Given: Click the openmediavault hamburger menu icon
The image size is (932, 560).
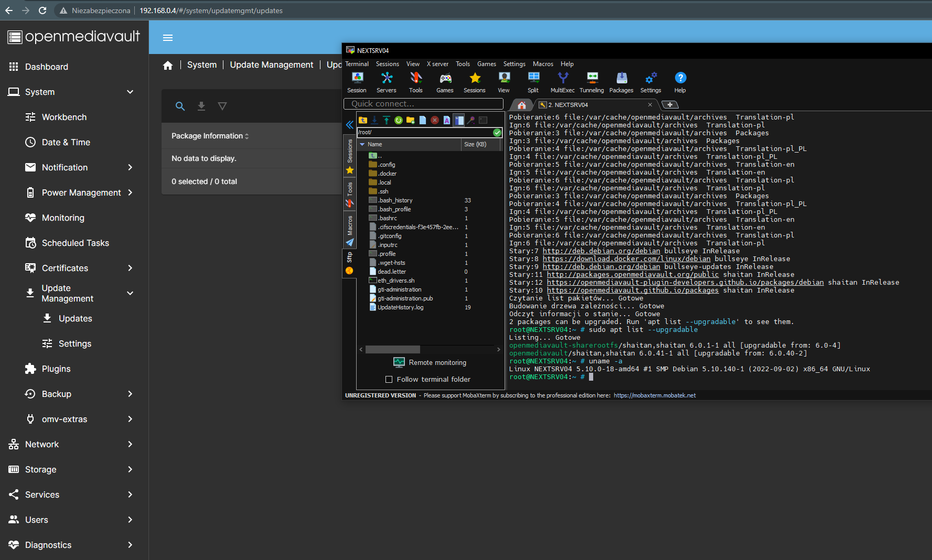Looking at the screenshot, I should coord(168,38).
